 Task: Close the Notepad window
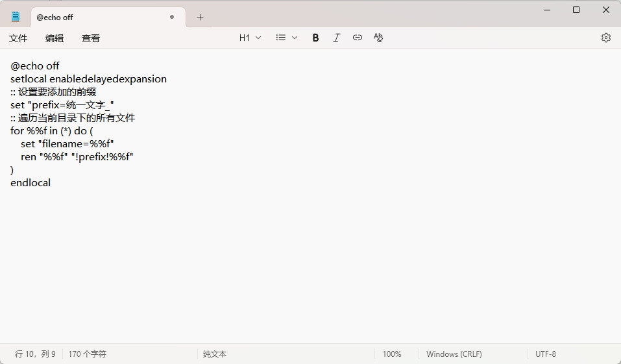pyautogui.click(x=606, y=10)
